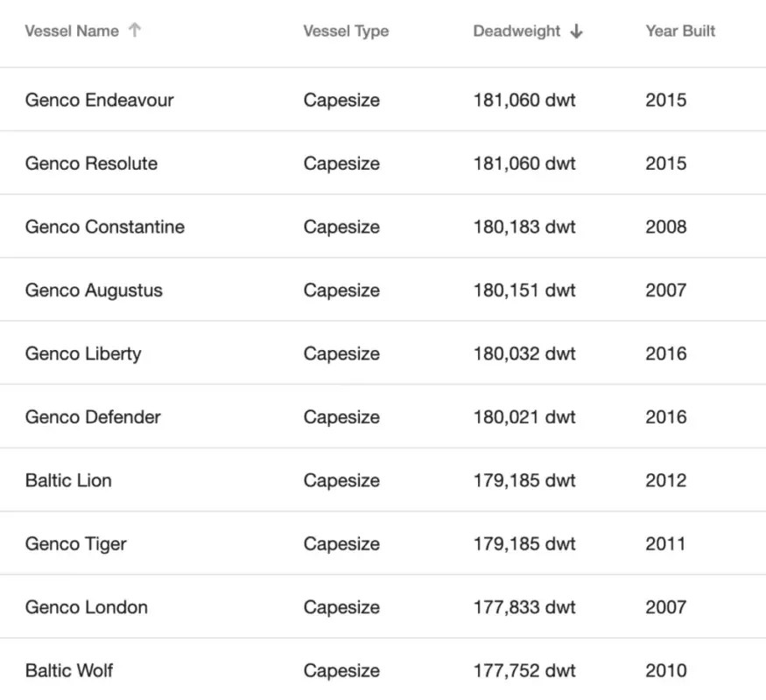766x700 pixels.
Task: Sort the table by Year Built column
Action: click(x=680, y=31)
